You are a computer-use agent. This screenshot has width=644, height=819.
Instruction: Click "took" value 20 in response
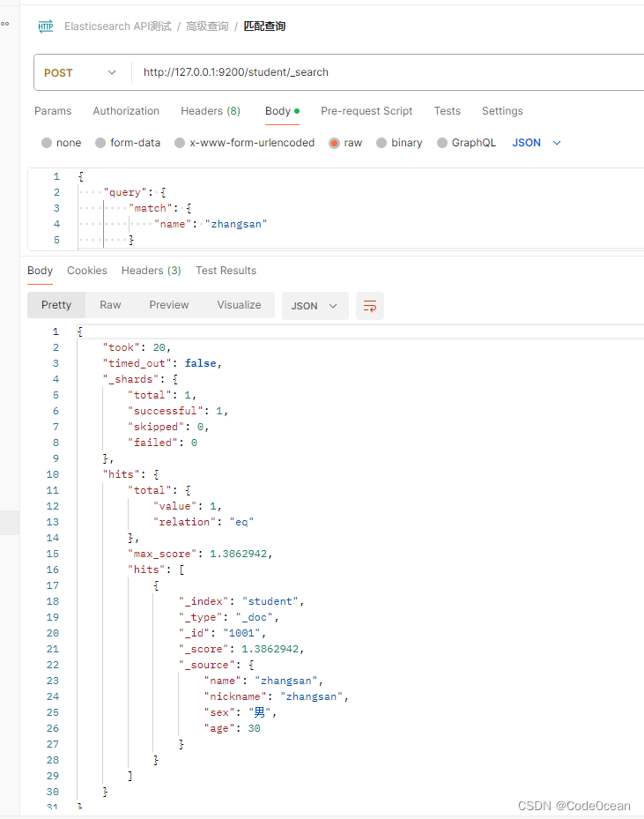click(159, 347)
